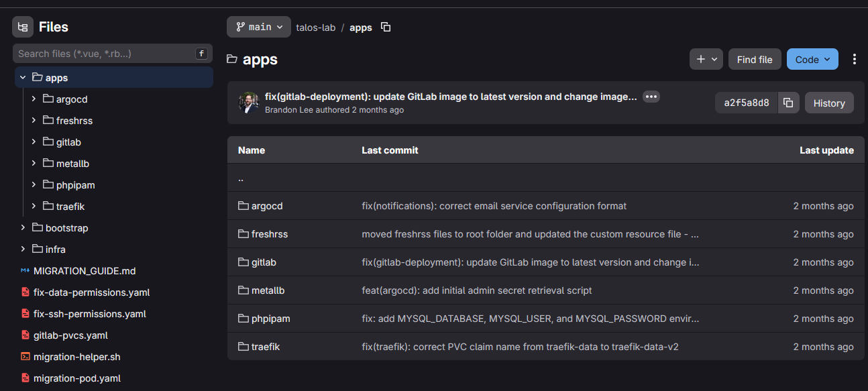Open commit History
Image resolution: width=868 pixels, height=391 pixels.
point(829,103)
